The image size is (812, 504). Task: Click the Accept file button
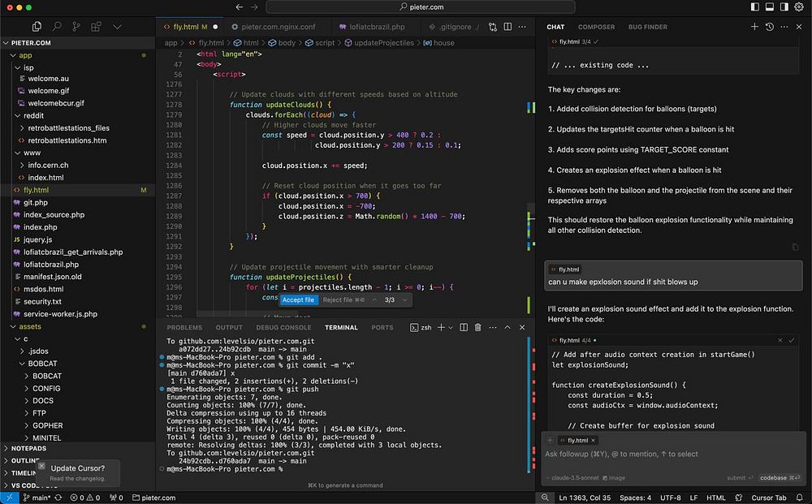point(298,300)
